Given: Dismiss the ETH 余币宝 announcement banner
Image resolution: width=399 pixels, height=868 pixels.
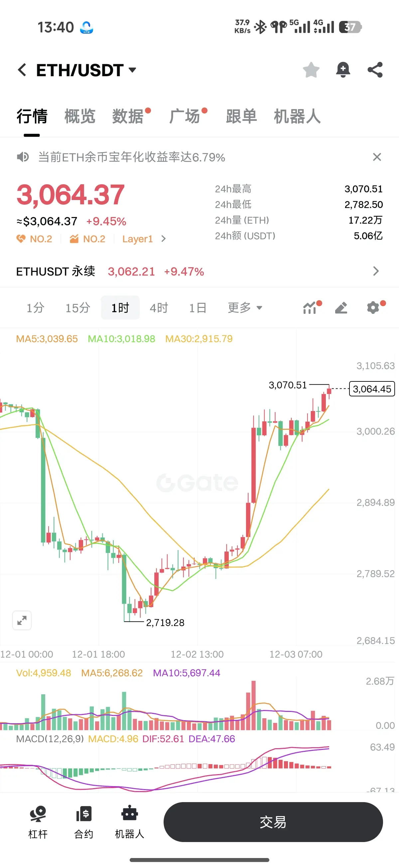Looking at the screenshot, I should [377, 157].
